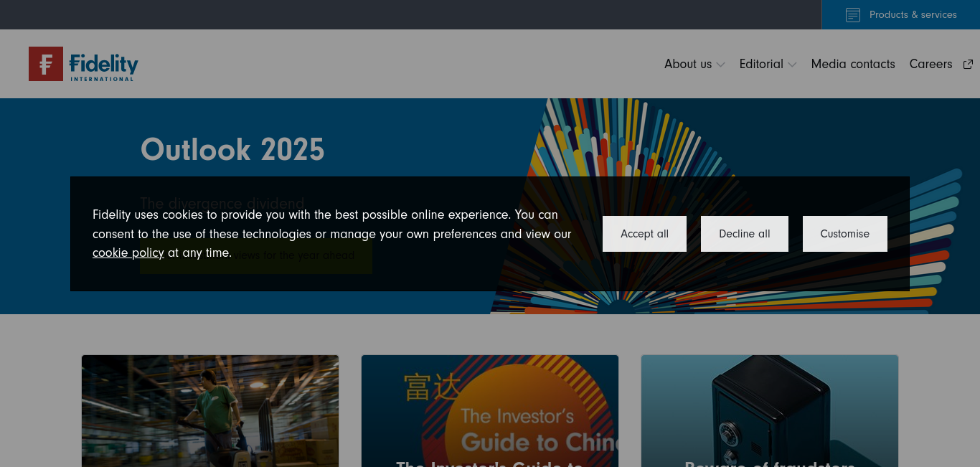Expand the About us chevron
The height and width of the screenshot is (467, 980).
(x=720, y=65)
